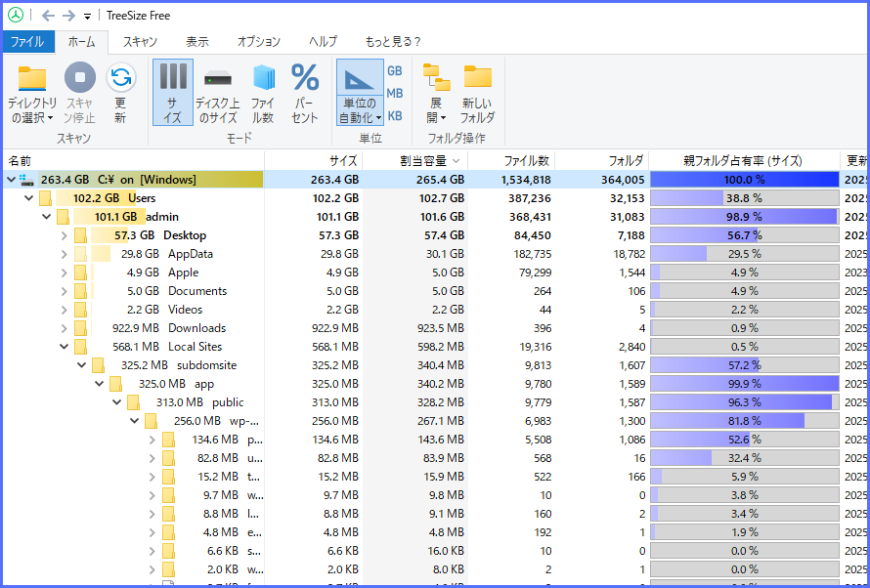870x588 pixels.
Task: Click the 新しいフォルダ icon
Action: (477, 79)
